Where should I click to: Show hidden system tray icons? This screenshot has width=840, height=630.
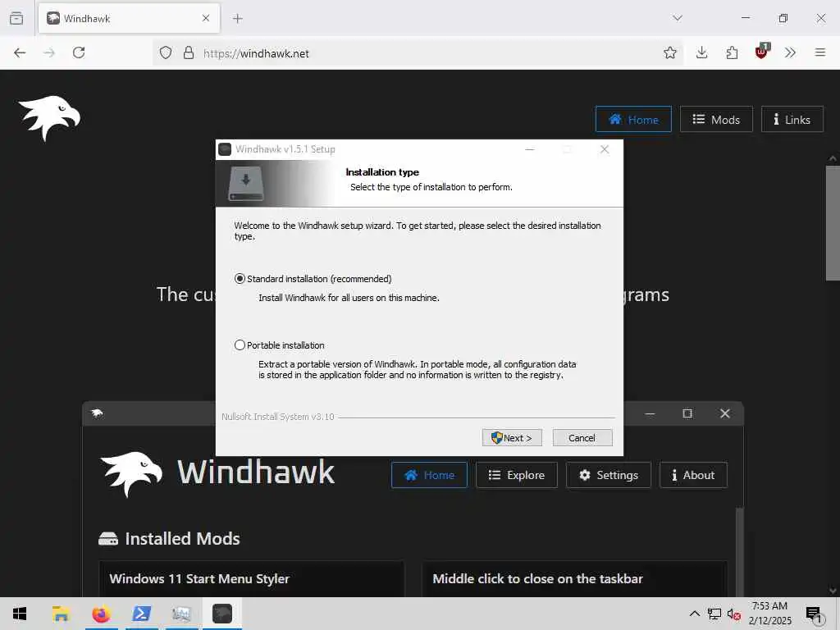coord(694,614)
